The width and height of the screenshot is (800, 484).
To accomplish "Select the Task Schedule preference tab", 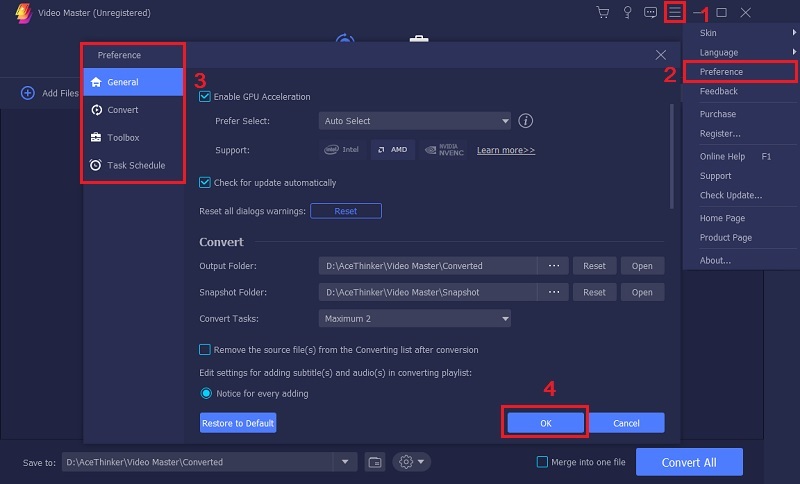I will click(133, 165).
